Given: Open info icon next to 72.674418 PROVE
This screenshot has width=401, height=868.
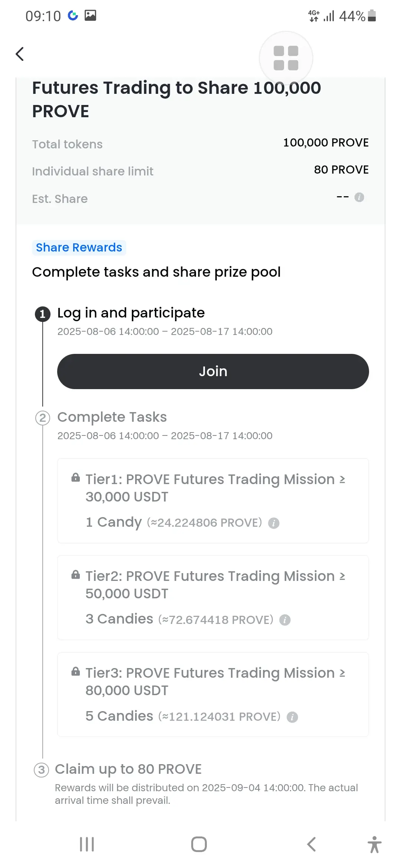Looking at the screenshot, I should point(285,620).
